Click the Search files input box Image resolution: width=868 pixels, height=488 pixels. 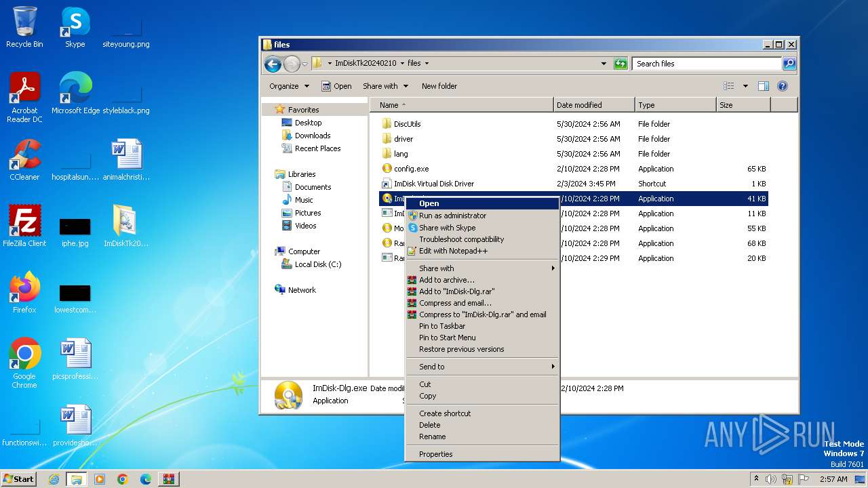[x=707, y=64]
